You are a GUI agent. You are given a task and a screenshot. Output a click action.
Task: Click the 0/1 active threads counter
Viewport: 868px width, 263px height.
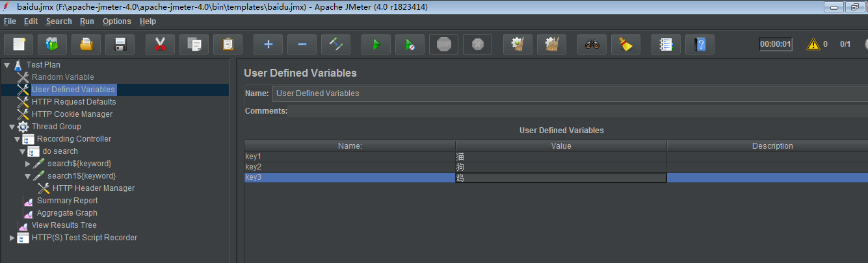[x=845, y=44]
